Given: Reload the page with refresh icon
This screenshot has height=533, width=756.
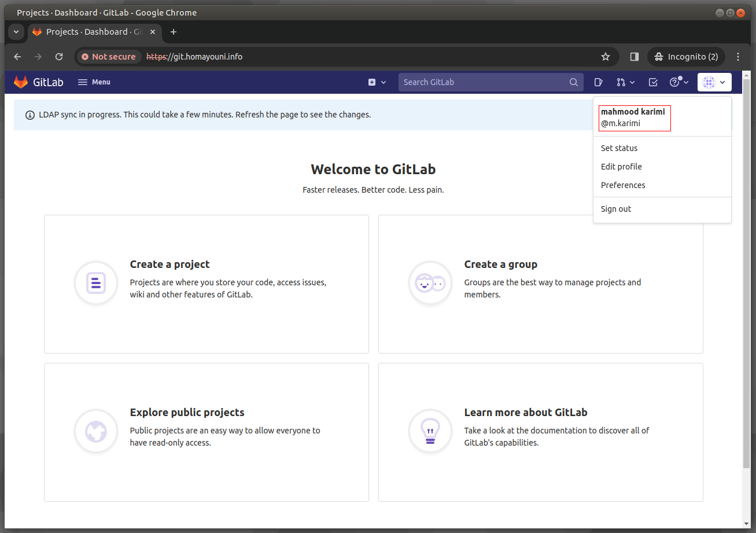Looking at the screenshot, I should [x=59, y=57].
